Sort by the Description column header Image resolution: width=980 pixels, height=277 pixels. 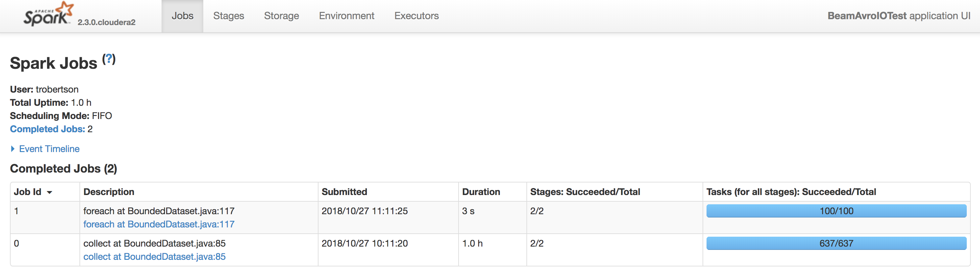click(109, 192)
